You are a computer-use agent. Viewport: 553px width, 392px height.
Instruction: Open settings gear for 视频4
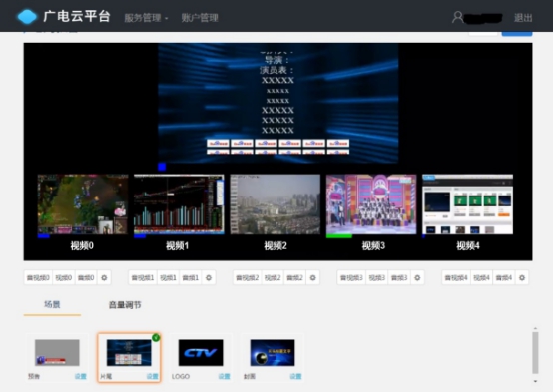tap(522, 277)
